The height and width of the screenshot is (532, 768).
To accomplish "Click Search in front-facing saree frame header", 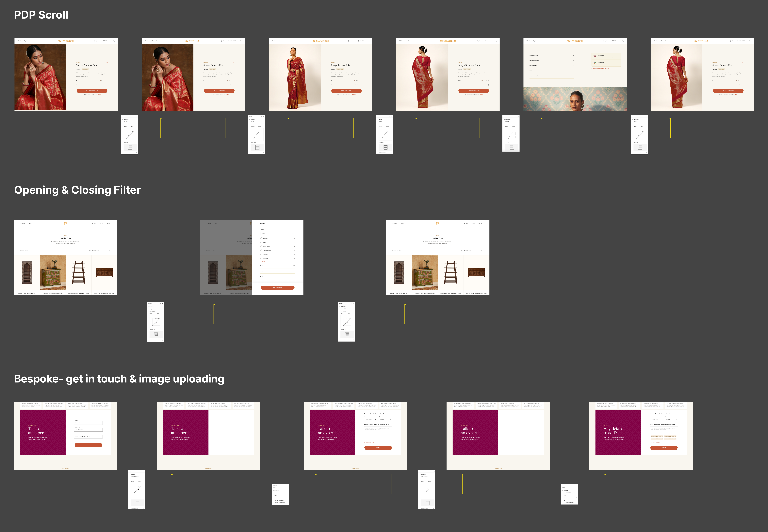I will [282, 41].
